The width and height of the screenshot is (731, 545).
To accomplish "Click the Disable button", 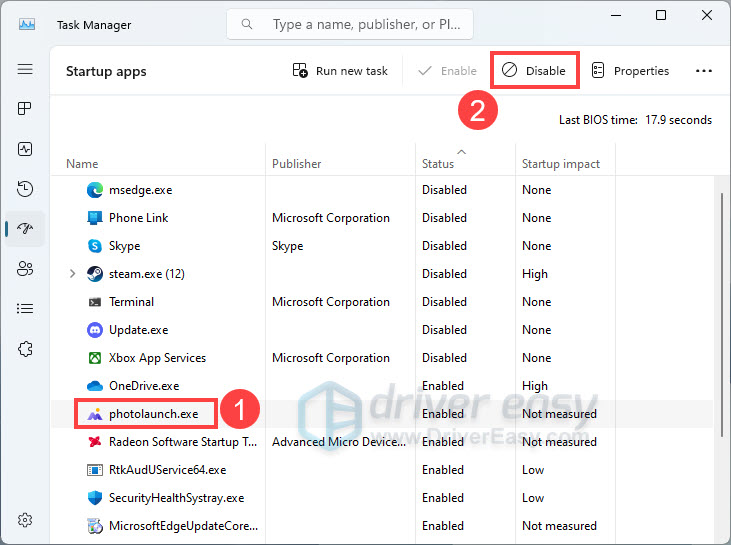I will pos(535,71).
